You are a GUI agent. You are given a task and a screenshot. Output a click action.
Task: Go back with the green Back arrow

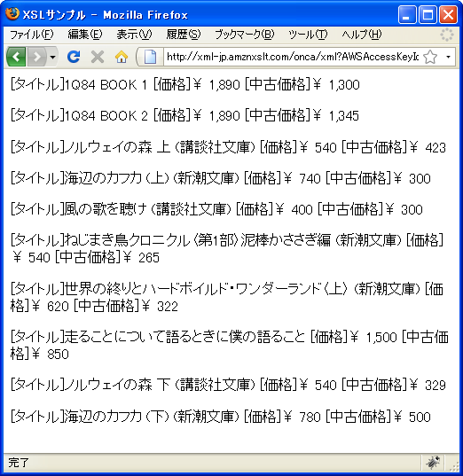point(16,57)
